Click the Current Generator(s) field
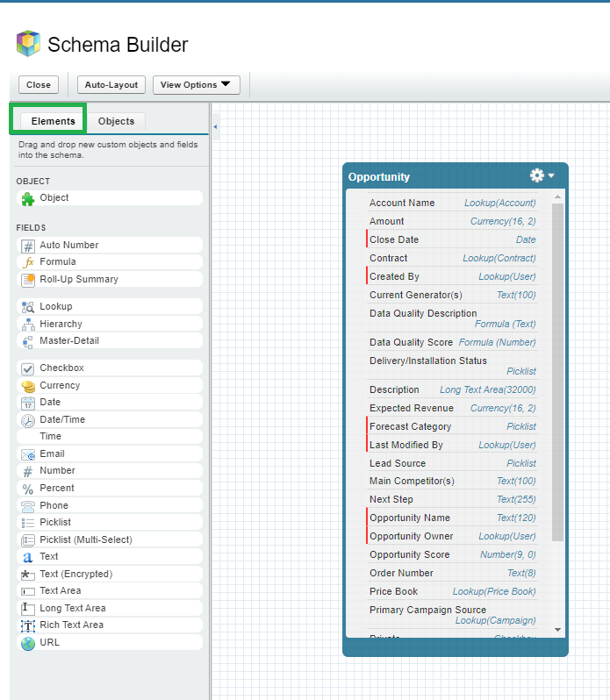Viewport: 610px width, 700px height. [x=452, y=295]
